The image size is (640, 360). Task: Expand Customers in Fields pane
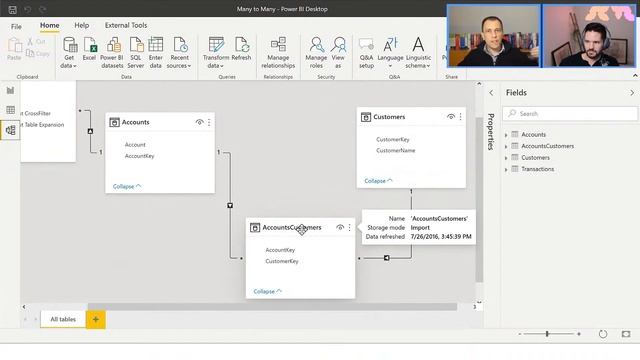tap(506, 158)
